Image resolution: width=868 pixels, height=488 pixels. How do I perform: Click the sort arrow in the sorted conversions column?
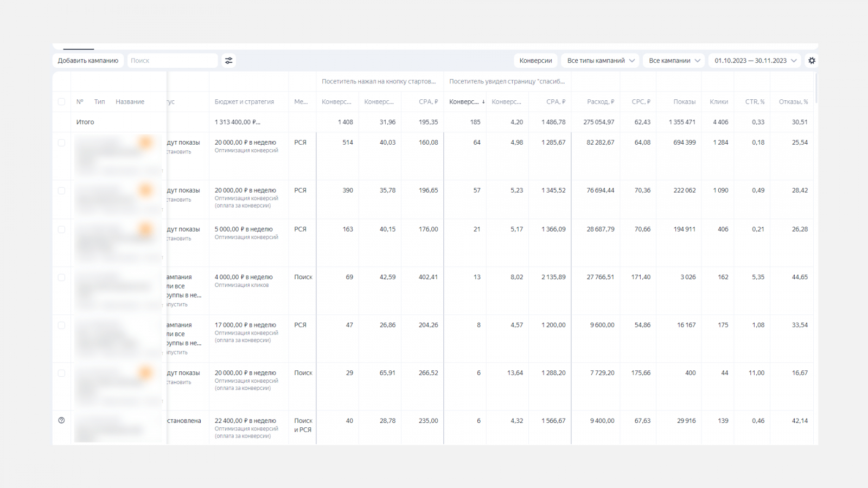(x=483, y=102)
